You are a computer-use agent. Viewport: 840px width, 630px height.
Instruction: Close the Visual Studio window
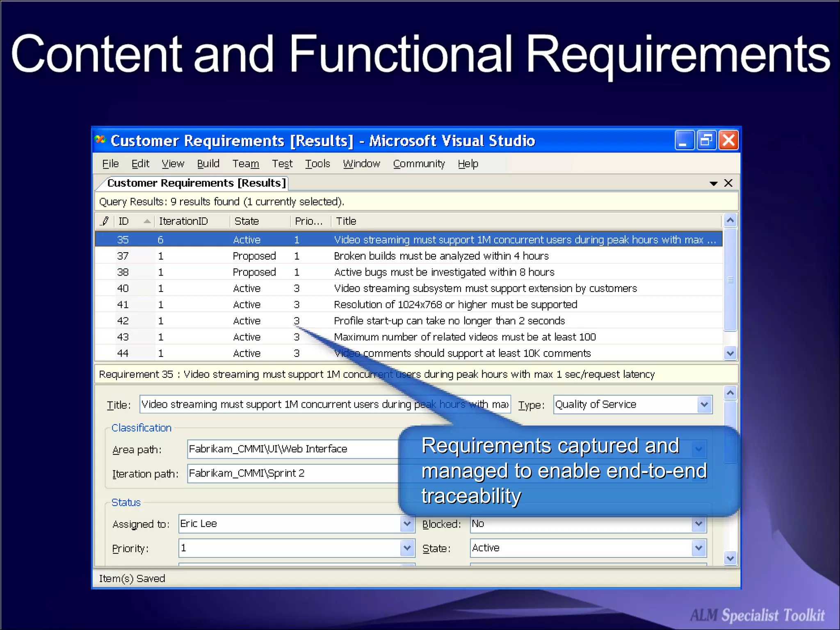click(x=728, y=140)
